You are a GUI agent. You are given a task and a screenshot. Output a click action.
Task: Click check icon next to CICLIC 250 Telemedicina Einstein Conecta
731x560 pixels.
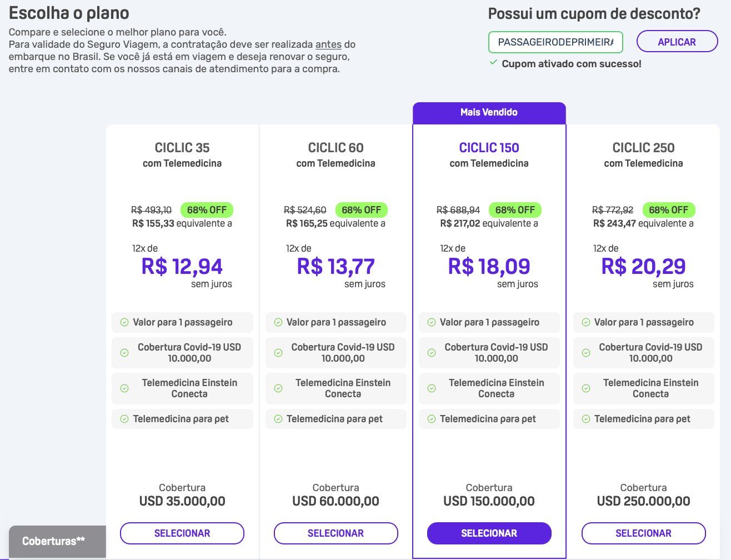(x=586, y=388)
